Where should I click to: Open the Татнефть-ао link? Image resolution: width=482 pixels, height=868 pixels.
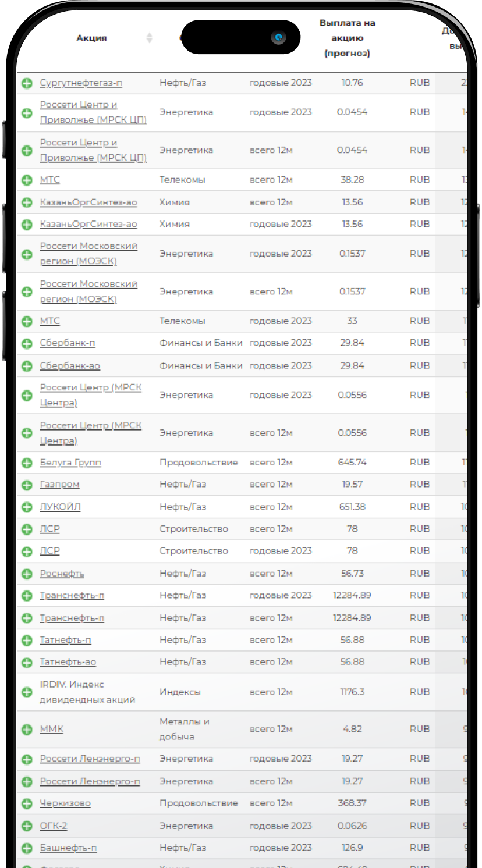point(68,662)
